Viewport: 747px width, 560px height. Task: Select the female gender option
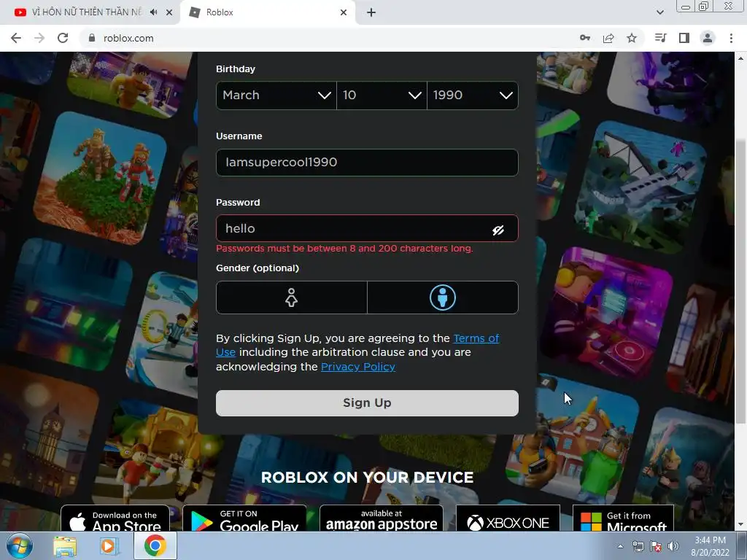coord(292,297)
